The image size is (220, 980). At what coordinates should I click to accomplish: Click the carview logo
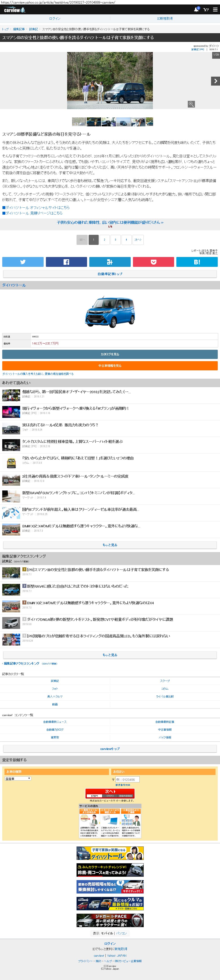15,10
